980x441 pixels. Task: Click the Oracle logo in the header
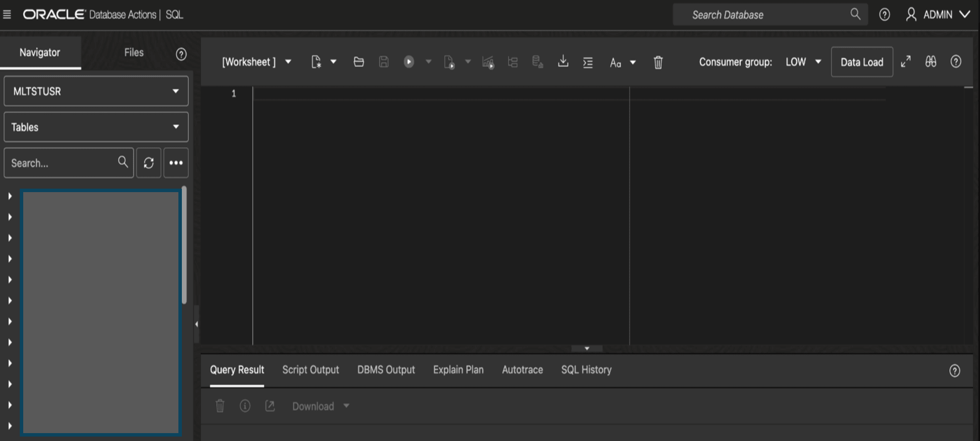coord(54,15)
